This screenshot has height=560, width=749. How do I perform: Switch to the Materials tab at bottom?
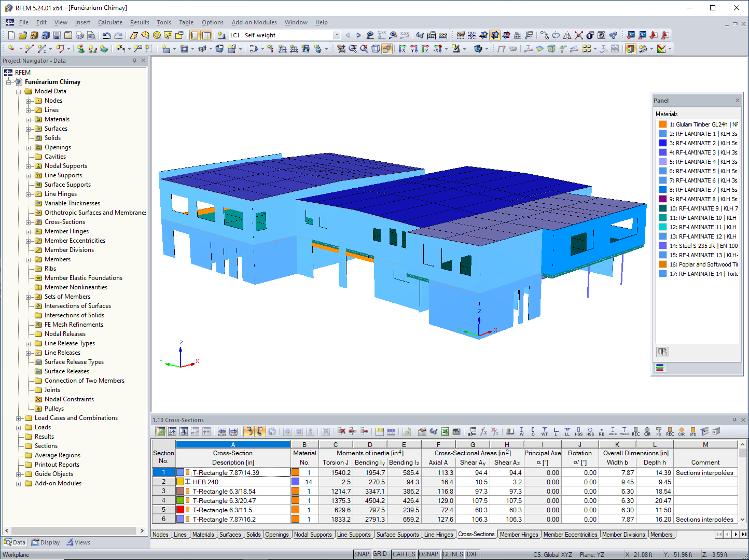coord(203,534)
